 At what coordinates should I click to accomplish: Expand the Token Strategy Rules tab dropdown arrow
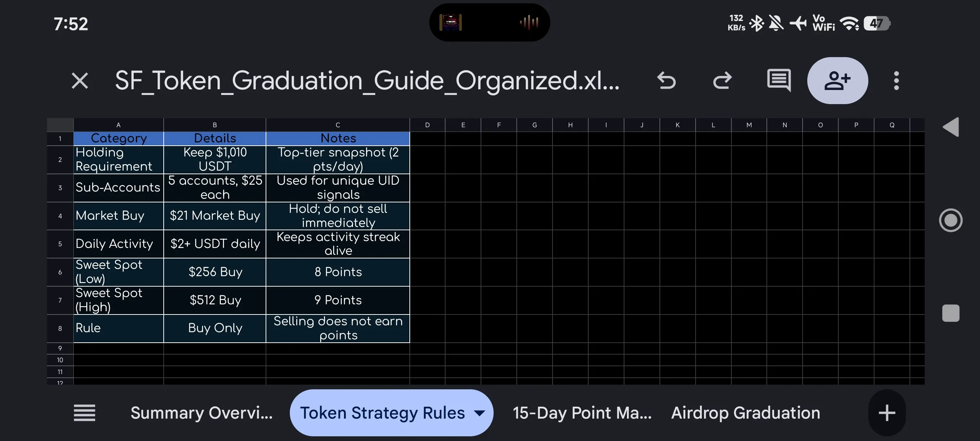click(480, 413)
